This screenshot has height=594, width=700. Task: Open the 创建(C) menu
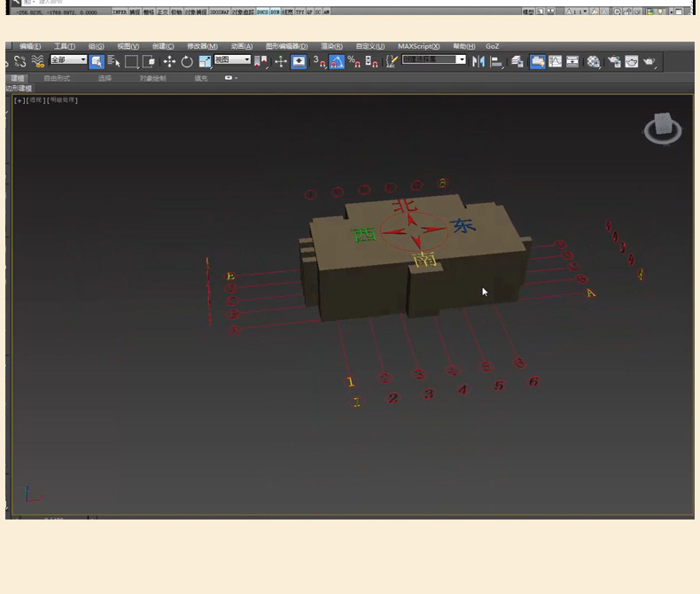(x=163, y=46)
